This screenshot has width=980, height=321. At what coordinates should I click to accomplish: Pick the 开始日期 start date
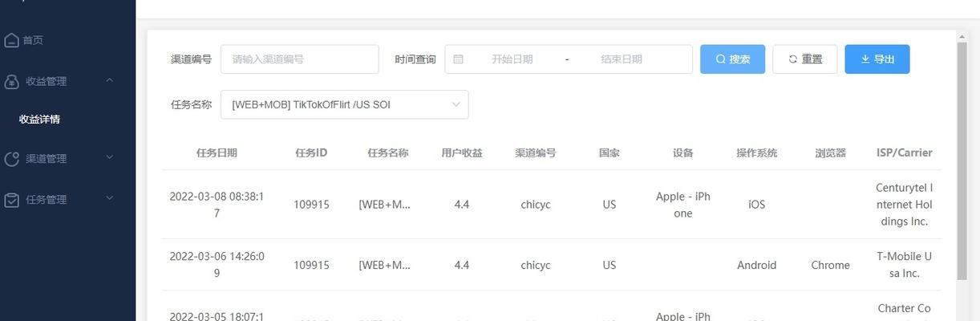coord(512,59)
